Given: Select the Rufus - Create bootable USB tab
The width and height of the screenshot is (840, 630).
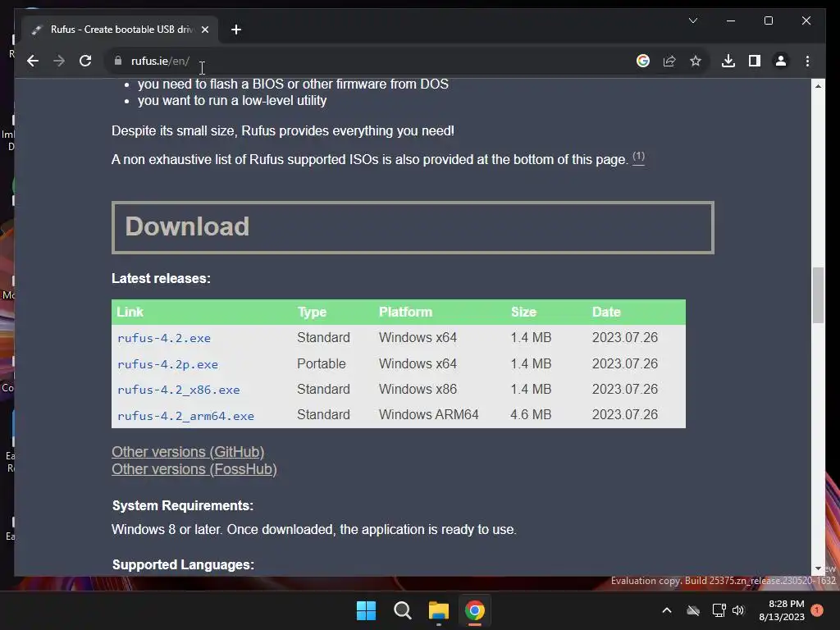Looking at the screenshot, I should point(120,30).
